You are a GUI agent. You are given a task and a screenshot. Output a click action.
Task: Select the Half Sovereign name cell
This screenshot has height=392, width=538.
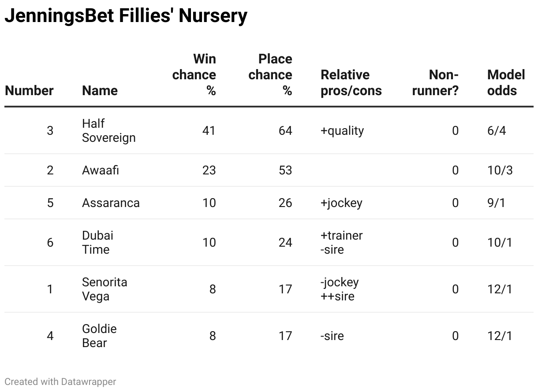click(108, 131)
